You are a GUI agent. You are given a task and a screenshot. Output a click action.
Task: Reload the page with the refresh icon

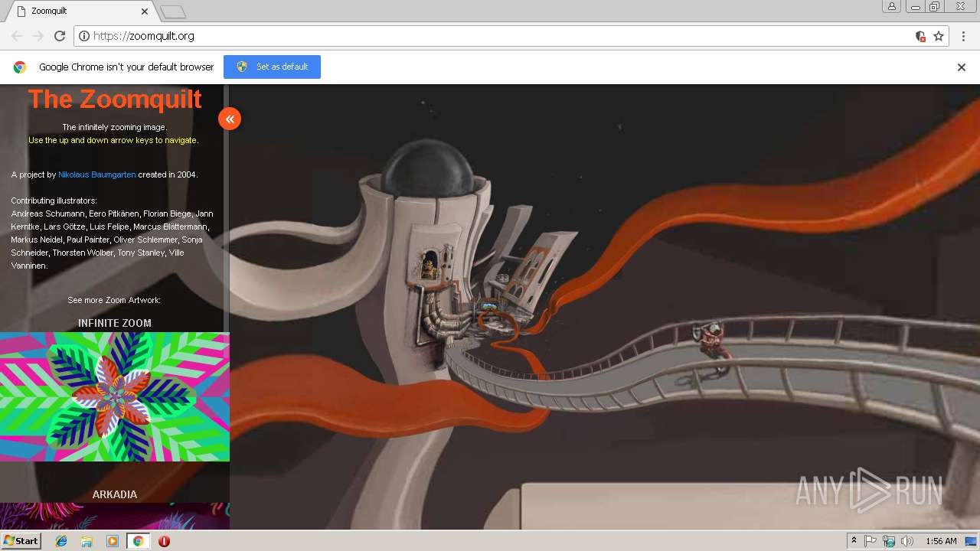coord(60,36)
